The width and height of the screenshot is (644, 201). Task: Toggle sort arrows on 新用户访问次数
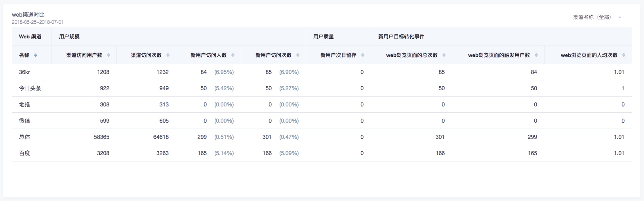pos(298,55)
